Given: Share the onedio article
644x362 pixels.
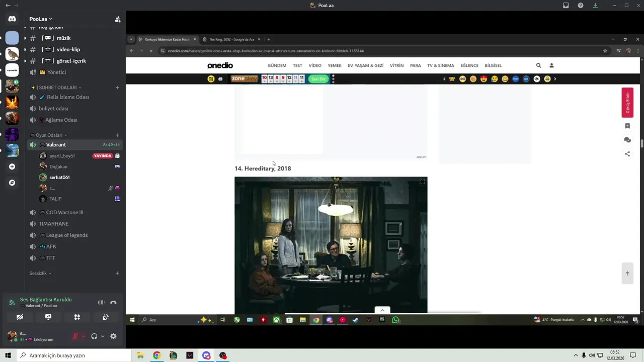Looking at the screenshot, I should pos(627,154).
